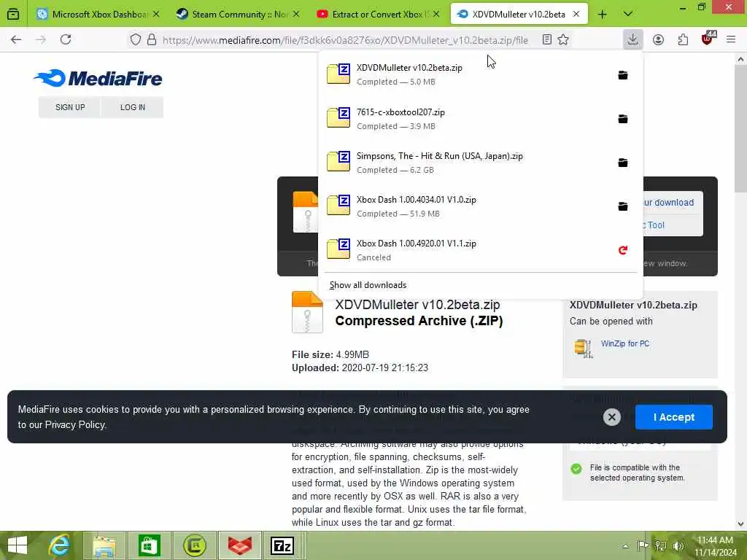
Task: Show XDVDMulleter v10.2beta.zip in folder
Action: pyautogui.click(x=623, y=75)
